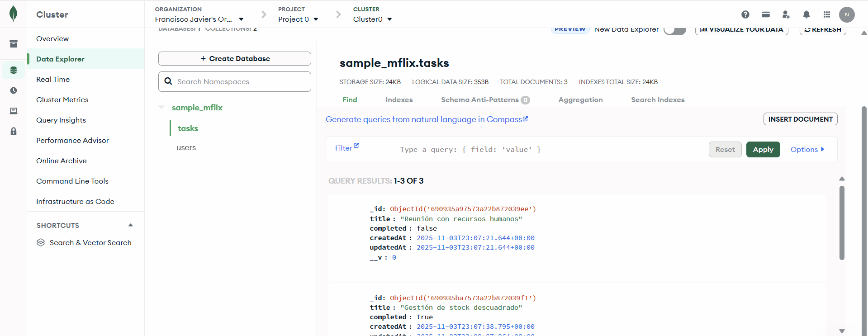This screenshot has height=336, width=868.
Task: Open the Aggregation tab
Action: click(x=580, y=99)
